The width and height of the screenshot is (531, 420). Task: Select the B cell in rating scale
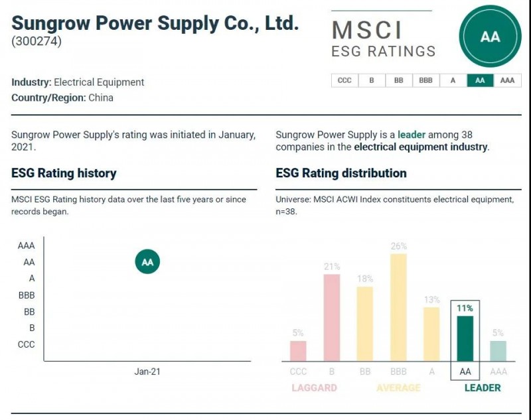click(372, 80)
